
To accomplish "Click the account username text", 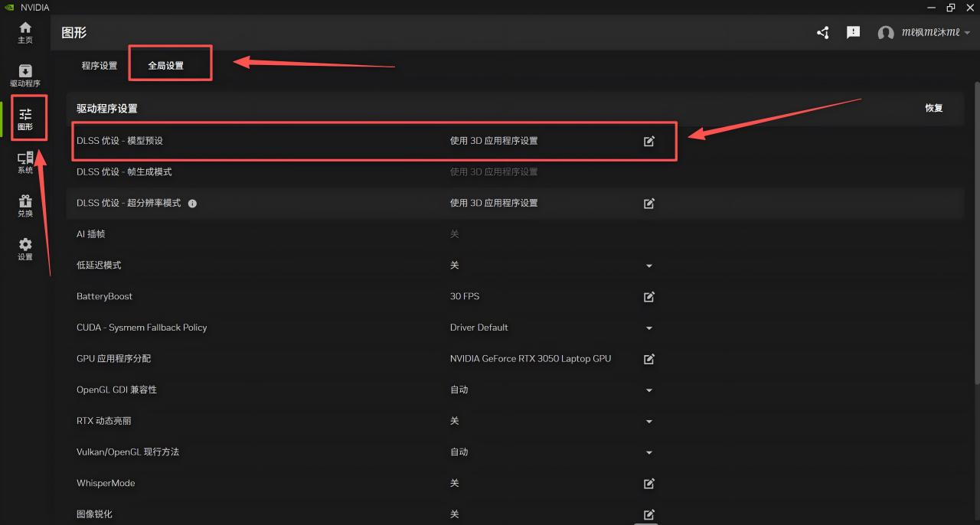I will pyautogui.click(x=930, y=33).
